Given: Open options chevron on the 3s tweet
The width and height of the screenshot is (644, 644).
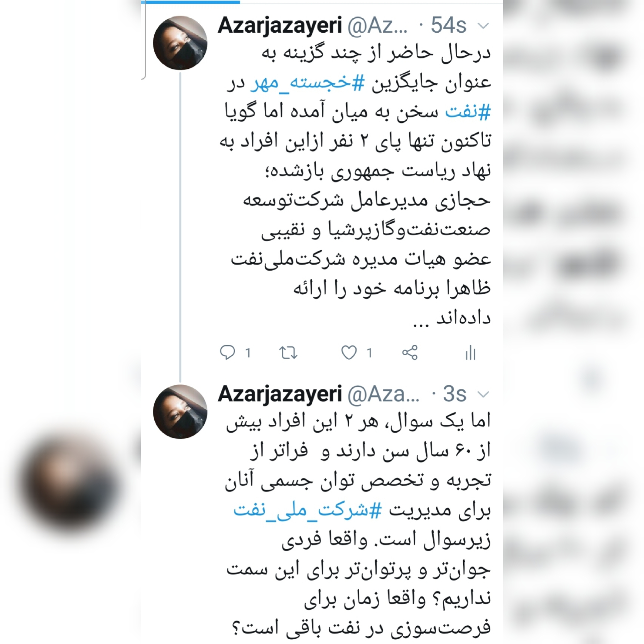Looking at the screenshot, I should tap(483, 394).
